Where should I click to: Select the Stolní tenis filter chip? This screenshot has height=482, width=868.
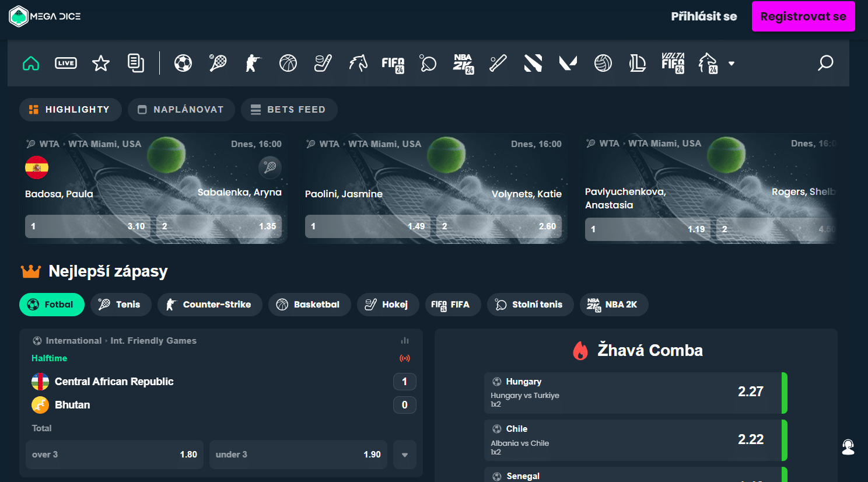530,305
